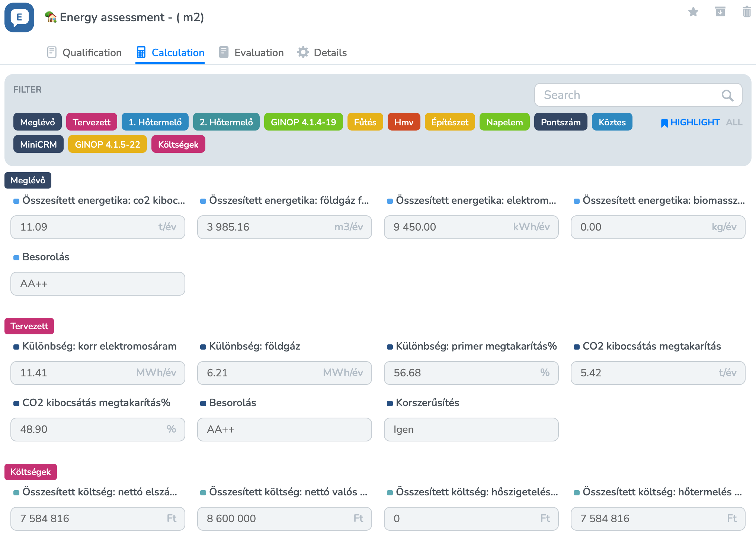Viewport: 756px width, 540px height.
Task: Collapse the Költségek section header
Action: click(x=31, y=472)
